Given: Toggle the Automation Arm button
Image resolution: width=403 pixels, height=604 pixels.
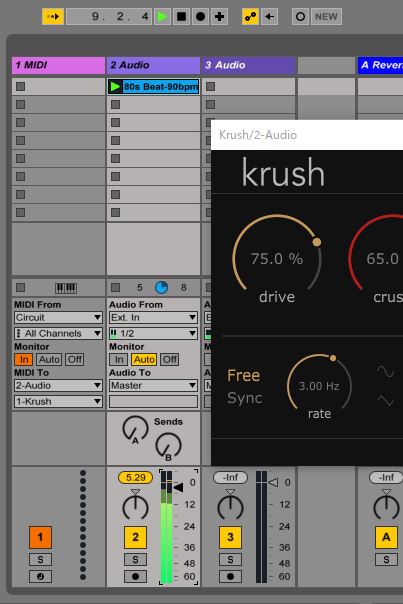Looking at the screenshot, I should click(x=250, y=17).
